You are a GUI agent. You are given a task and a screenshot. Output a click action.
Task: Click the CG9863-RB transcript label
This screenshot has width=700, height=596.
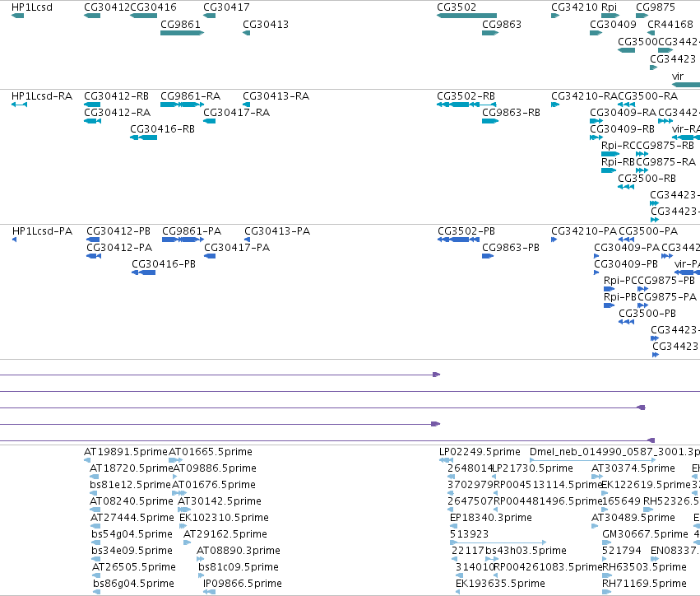coord(511,113)
